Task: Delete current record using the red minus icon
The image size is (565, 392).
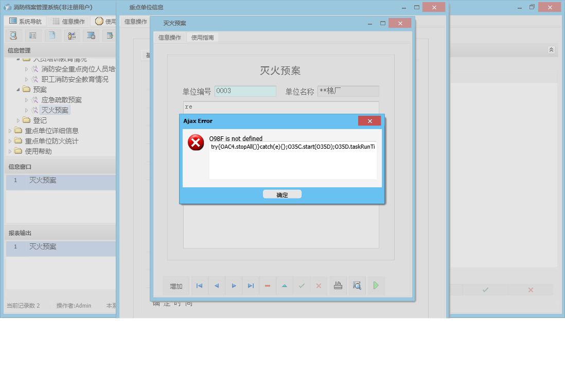Action: 268,286
